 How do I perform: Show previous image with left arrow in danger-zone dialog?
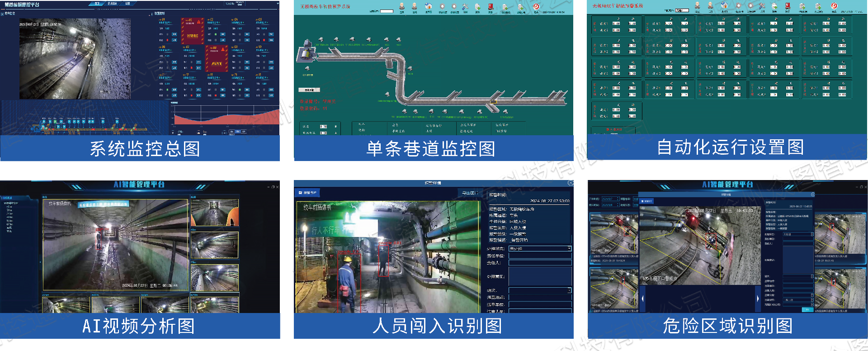tap(642, 299)
